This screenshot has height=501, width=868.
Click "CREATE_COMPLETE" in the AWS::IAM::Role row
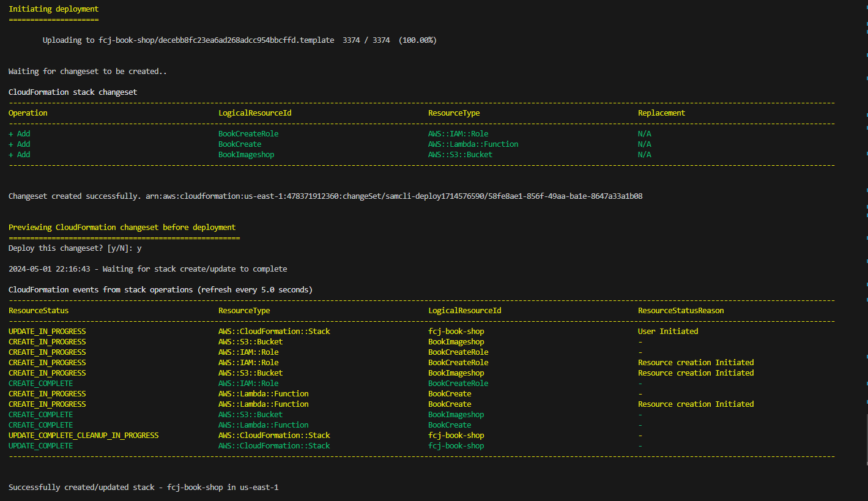pos(40,384)
